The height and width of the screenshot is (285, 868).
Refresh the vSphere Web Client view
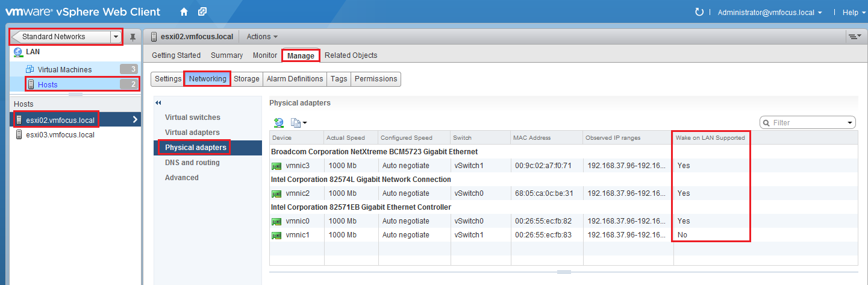[699, 12]
